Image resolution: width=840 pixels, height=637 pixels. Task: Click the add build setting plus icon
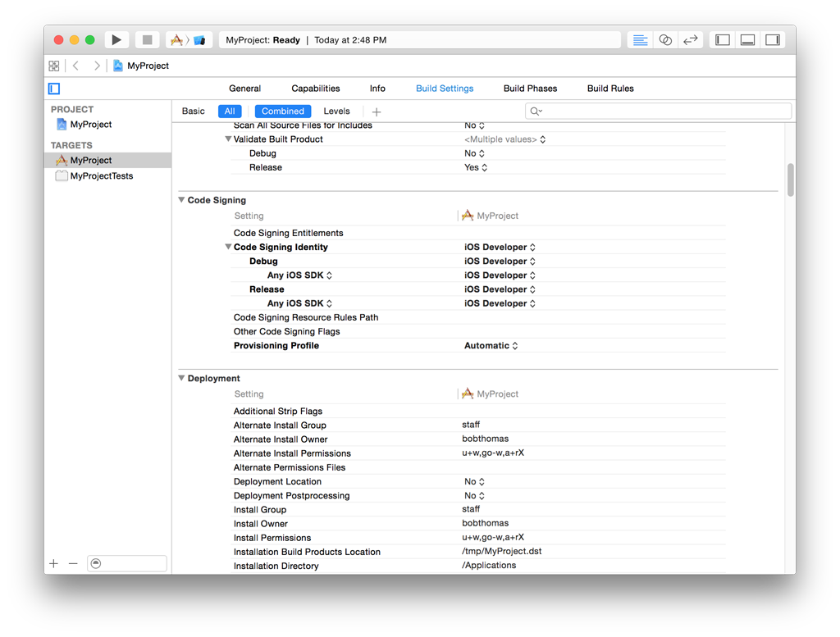tap(377, 111)
